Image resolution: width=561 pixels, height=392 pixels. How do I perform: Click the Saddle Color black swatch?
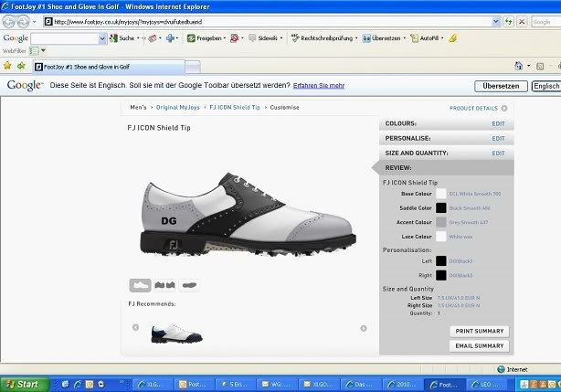[x=440, y=207]
